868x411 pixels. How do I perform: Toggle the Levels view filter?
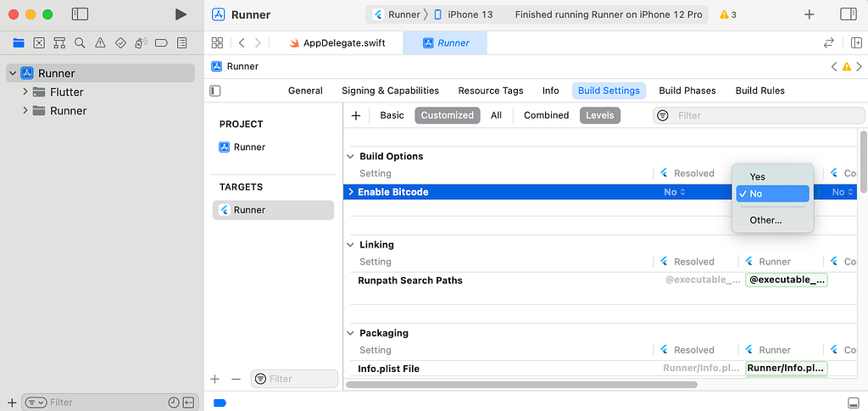(x=599, y=115)
